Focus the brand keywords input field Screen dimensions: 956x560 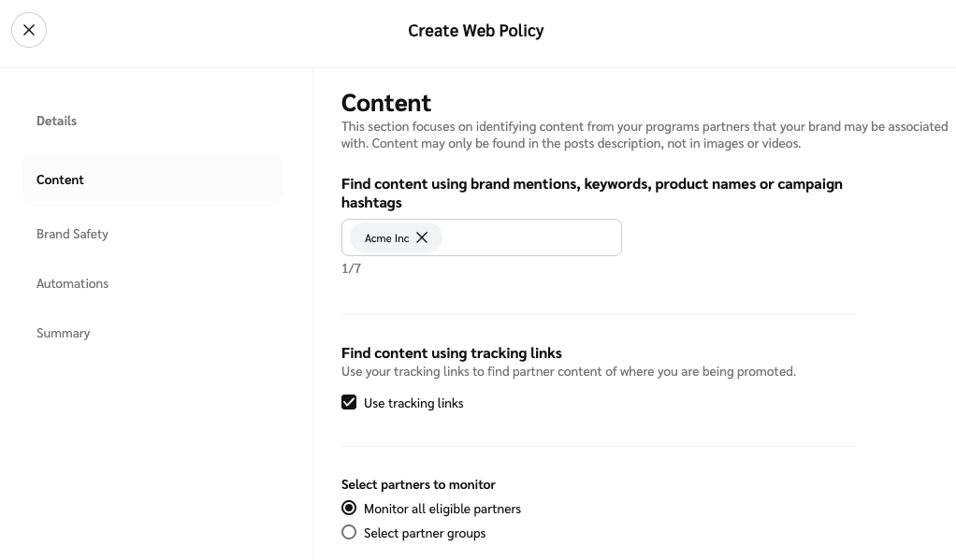coord(529,237)
